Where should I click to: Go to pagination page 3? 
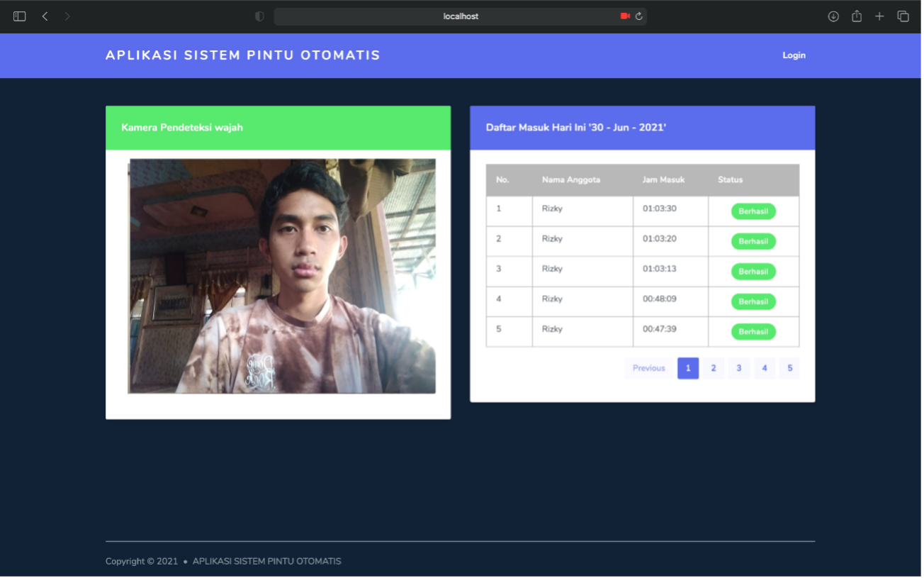coord(739,368)
